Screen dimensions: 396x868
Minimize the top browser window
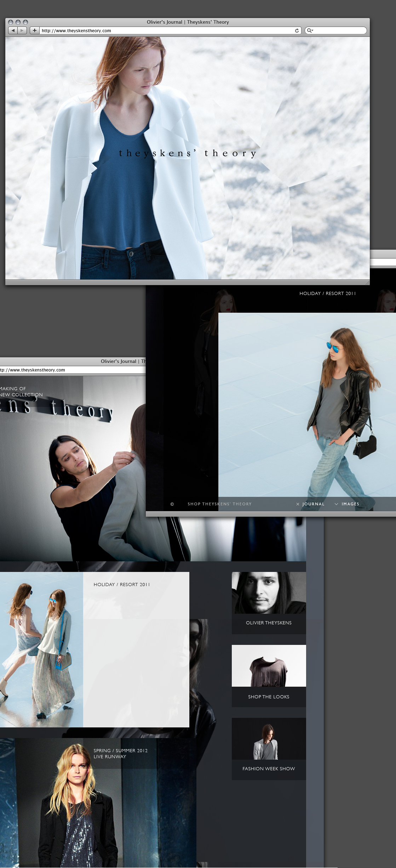coord(18,22)
